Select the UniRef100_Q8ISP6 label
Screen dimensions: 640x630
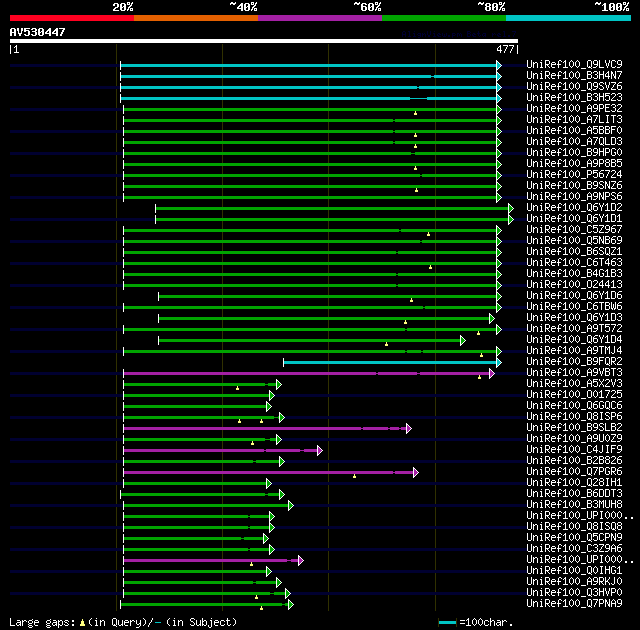(574, 417)
